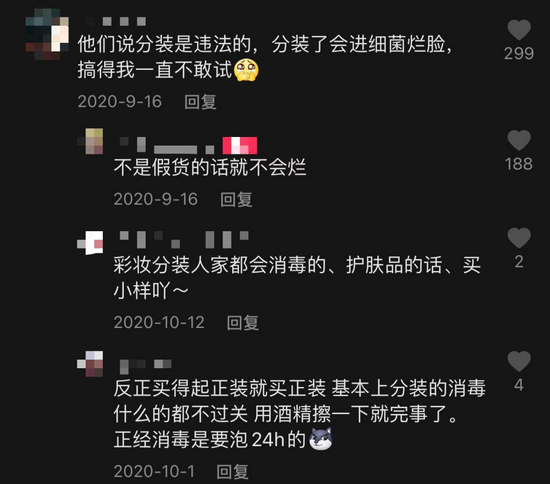Viewport: 550px width, 484px height.
Task: Like the comment with 188 likes
Action: point(519,140)
